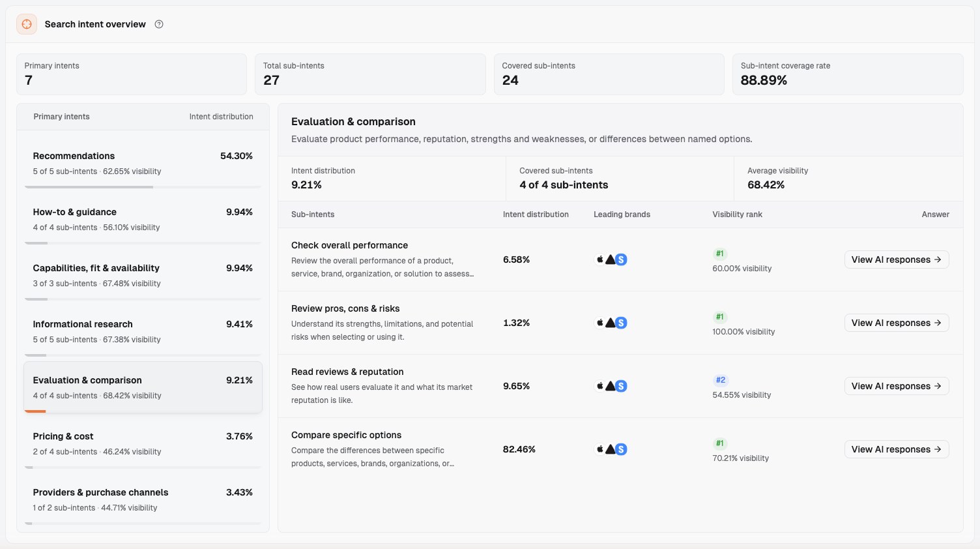980x549 pixels.
Task: Click the Answer column header
Action: tap(936, 215)
